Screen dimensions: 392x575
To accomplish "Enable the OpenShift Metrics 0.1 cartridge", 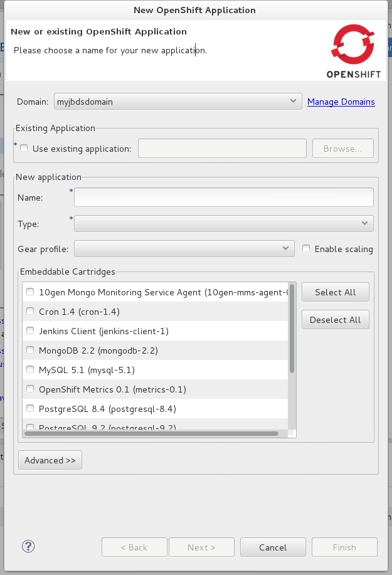I will 30,389.
